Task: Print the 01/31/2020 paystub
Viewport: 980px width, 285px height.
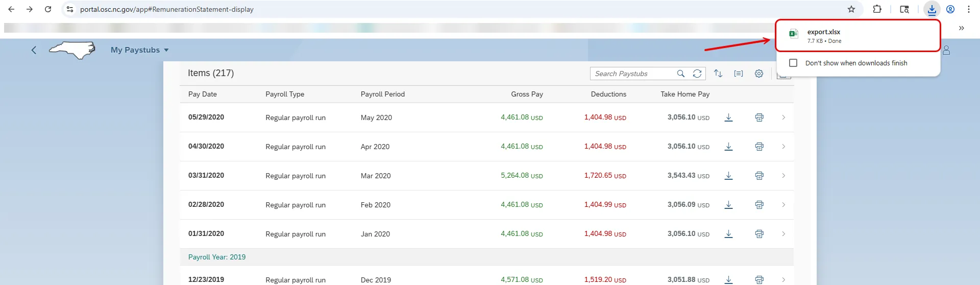Action: pyautogui.click(x=759, y=234)
